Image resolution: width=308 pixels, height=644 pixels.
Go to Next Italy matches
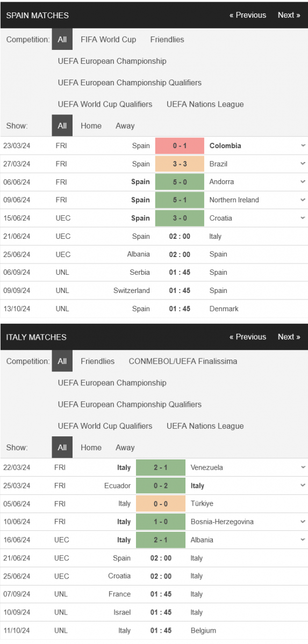[x=289, y=337]
